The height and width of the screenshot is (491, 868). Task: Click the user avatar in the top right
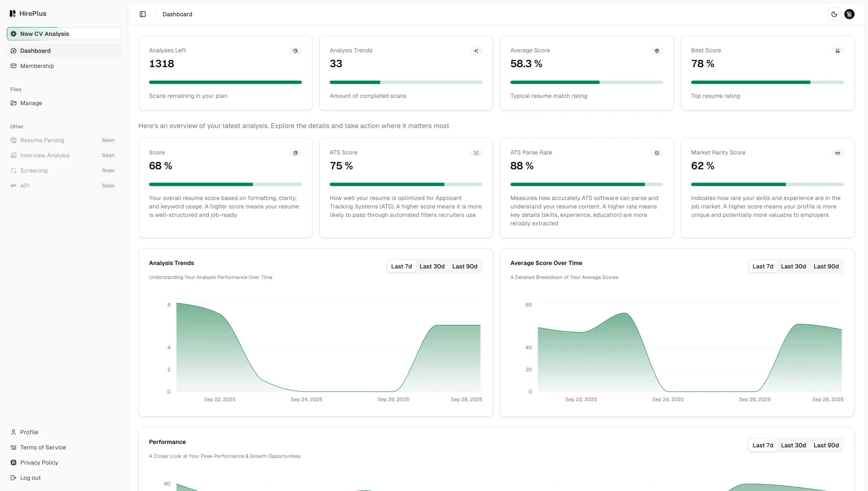(x=850, y=14)
